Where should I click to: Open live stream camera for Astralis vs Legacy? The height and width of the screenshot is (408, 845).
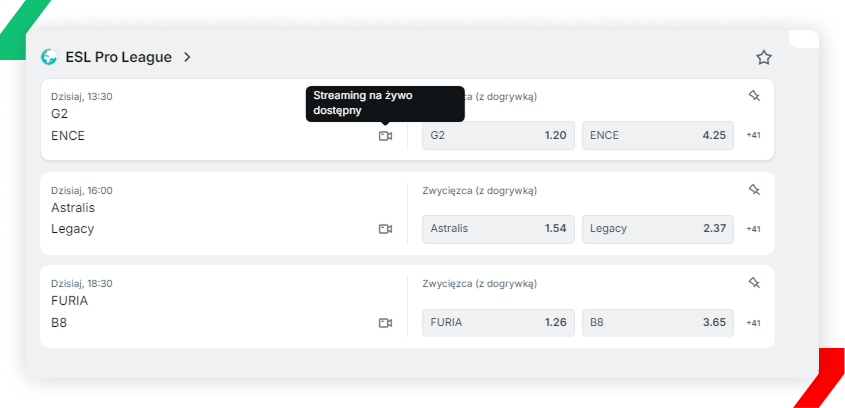(385, 229)
